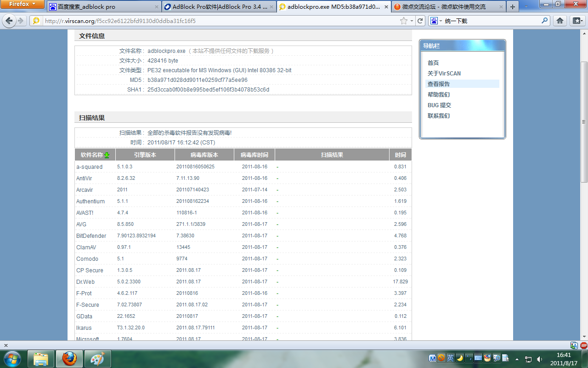Click the blue M icon in the language bar
The height and width of the screenshot is (368, 588).
tap(432, 358)
